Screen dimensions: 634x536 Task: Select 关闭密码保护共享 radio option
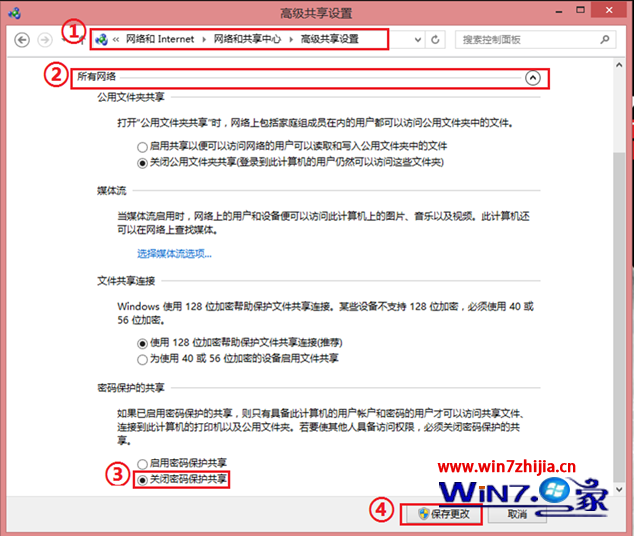click(142, 480)
